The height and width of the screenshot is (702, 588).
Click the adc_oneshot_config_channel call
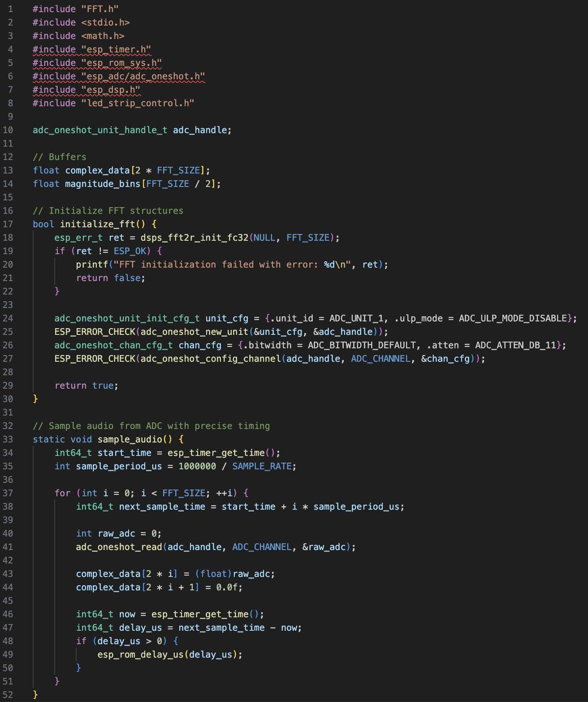pyautogui.click(x=211, y=359)
